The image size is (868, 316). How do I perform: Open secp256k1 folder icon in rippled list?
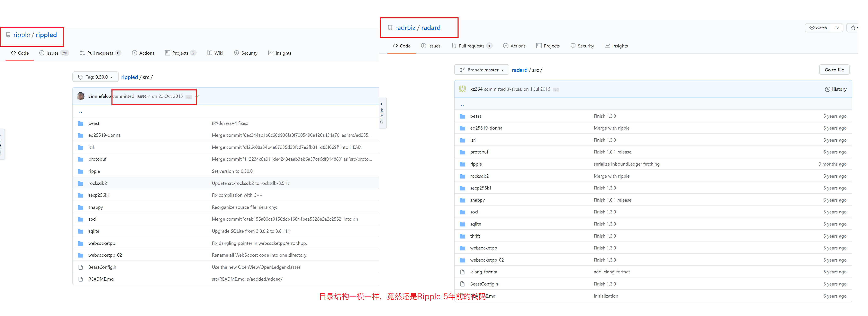81,195
